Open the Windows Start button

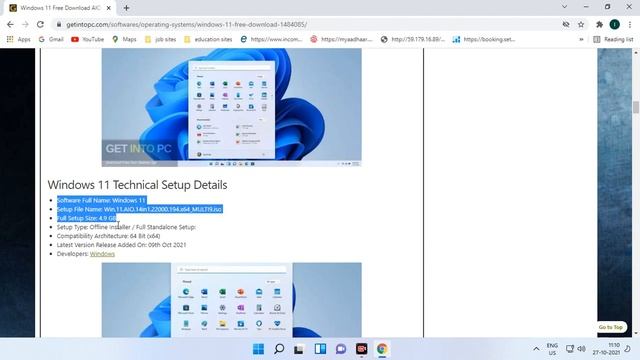(258, 349)
